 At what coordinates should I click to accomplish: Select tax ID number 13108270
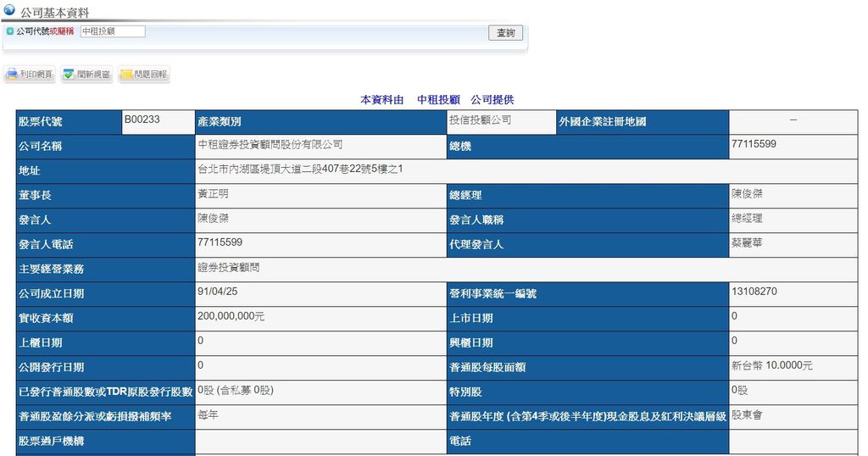coord(754,291)
